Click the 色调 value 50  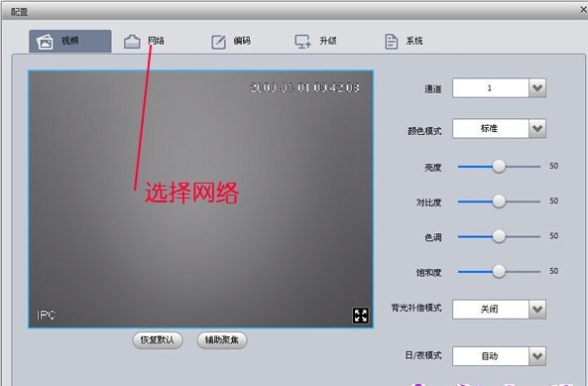[554, 236]
